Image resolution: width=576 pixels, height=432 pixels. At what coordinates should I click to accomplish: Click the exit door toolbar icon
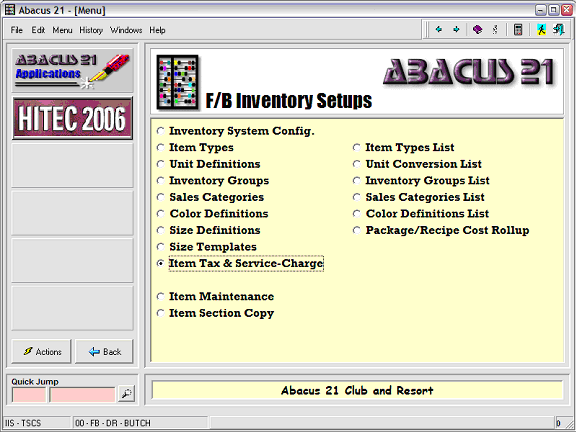point(559,29)
